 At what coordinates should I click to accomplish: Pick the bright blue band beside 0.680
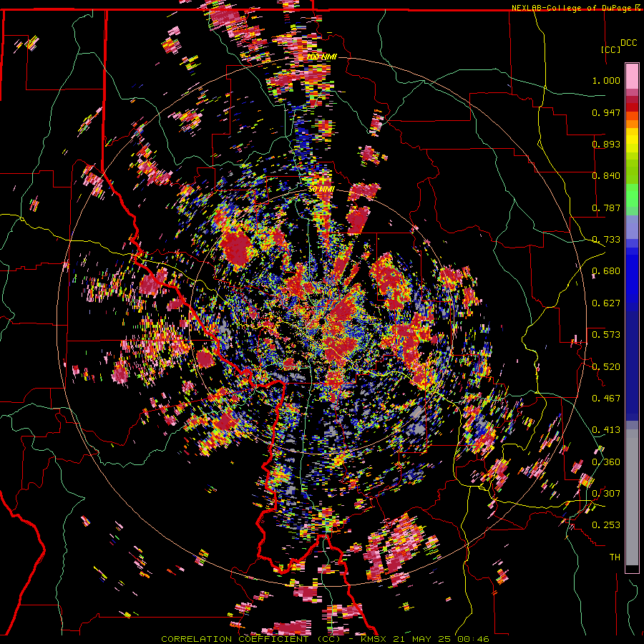point(632,275)
